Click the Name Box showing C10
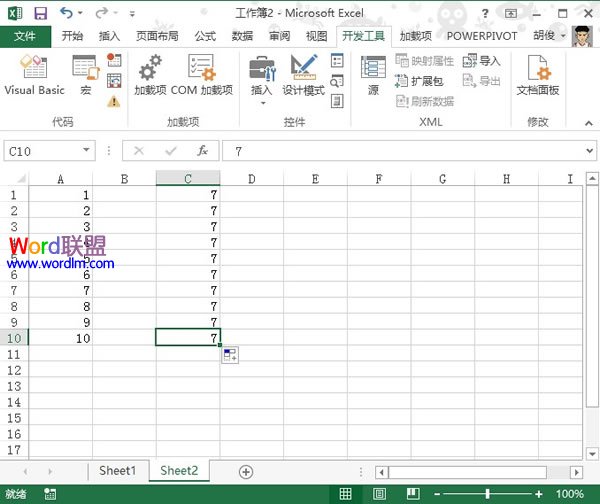Viewport: 600px width, 504px height. click(42, 151)
